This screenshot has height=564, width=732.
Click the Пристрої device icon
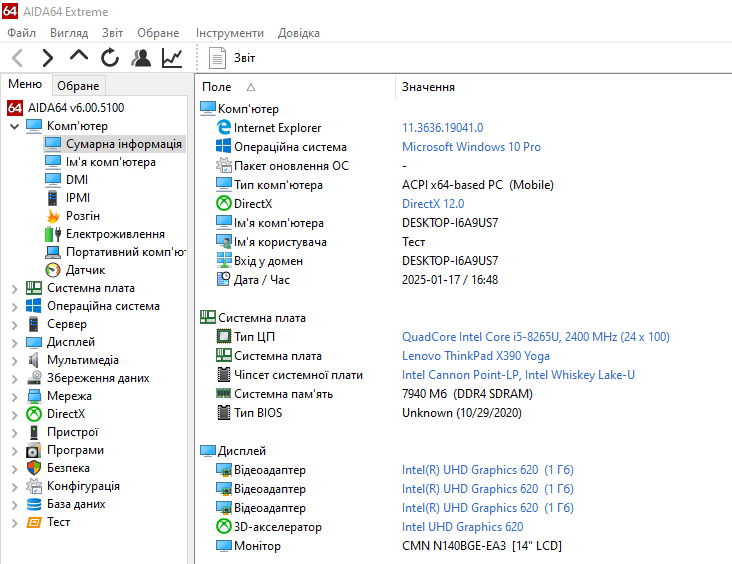coord(34,432)
